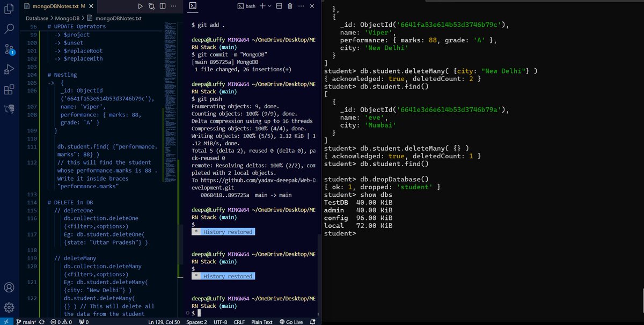Open the Accounts icon

(9, 287)
